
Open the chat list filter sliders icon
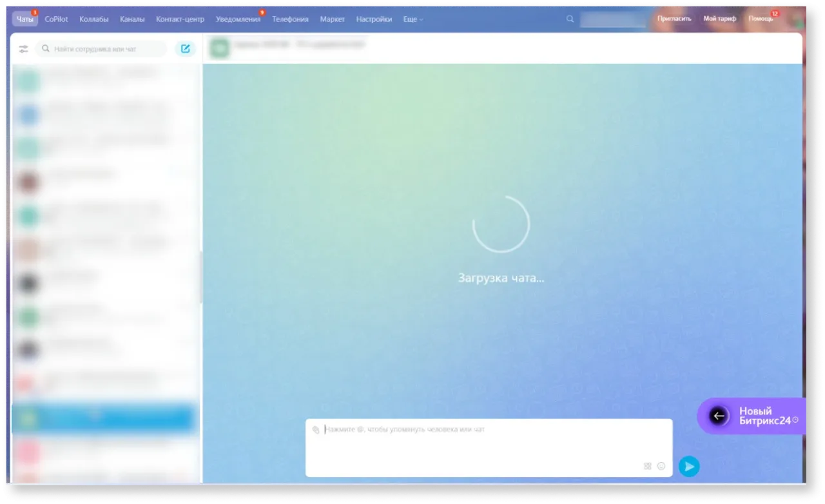pos(24,49)
